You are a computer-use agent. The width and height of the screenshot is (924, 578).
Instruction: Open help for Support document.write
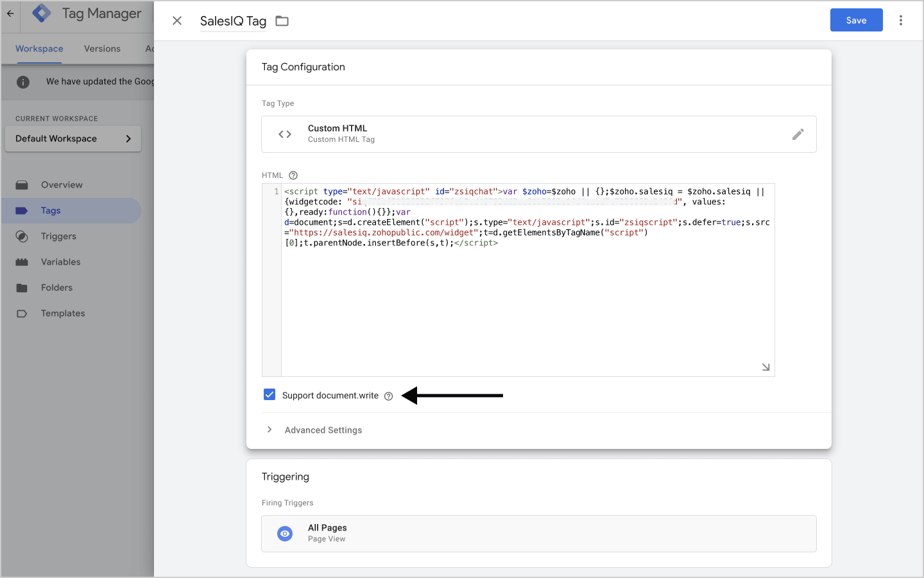(388, 396)
